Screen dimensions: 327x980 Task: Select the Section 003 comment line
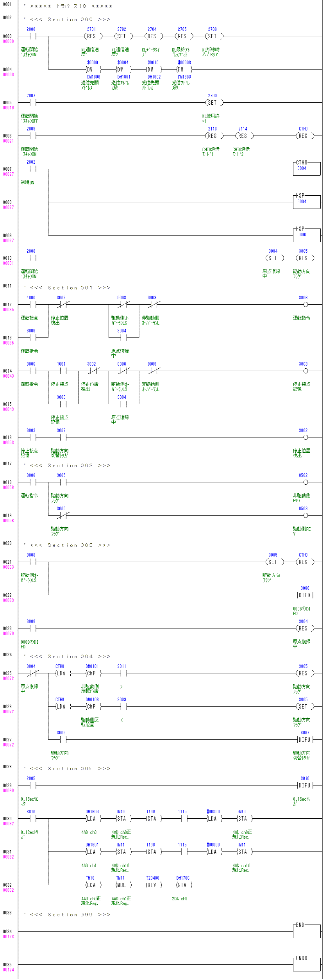click(x=67, y=545)
